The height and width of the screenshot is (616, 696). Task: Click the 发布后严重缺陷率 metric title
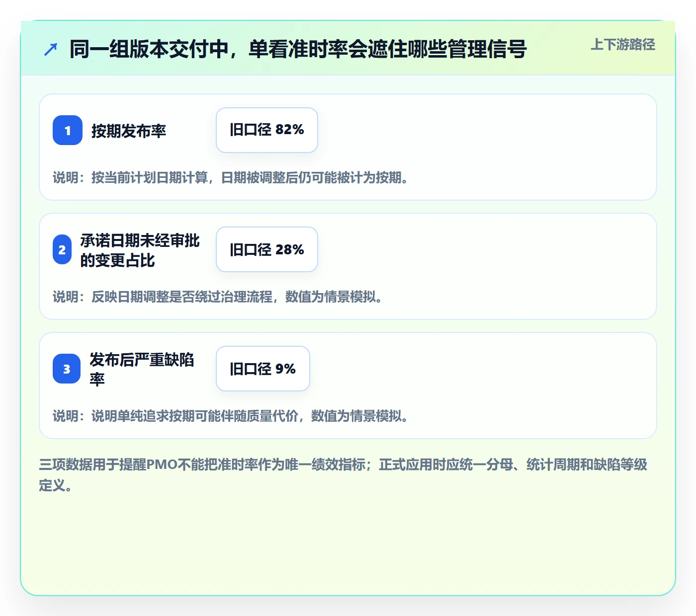(142, 369)
